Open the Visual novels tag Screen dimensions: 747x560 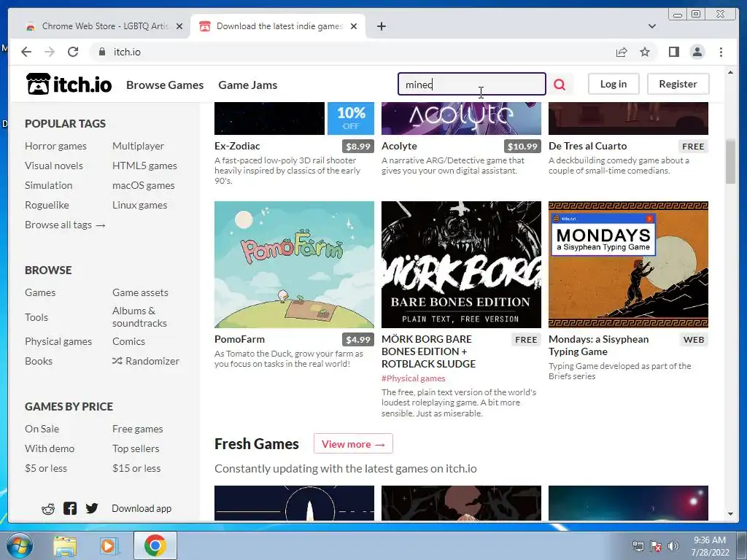(54, 166)
